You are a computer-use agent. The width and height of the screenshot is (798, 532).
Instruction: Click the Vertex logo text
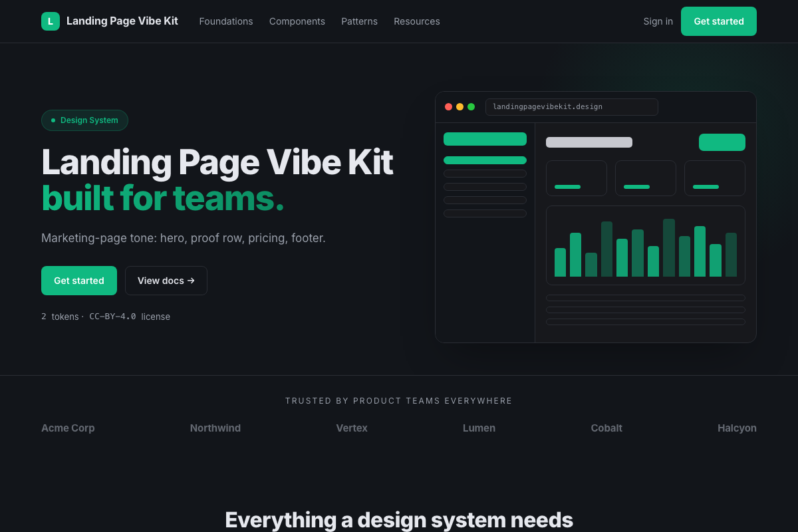click(x=352, y=428)
